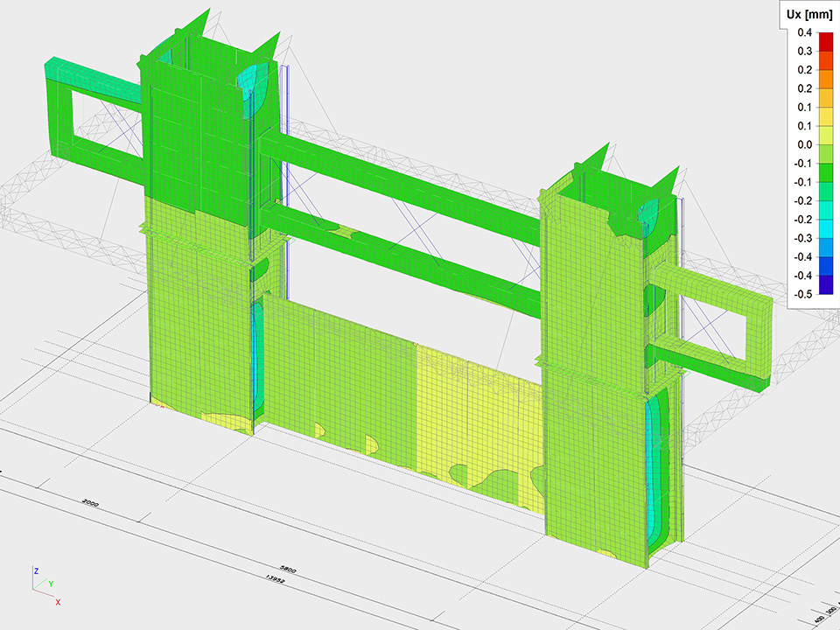Click the 0.3 legend value label
Screen dimensions: 840x630
click(804, 51)
